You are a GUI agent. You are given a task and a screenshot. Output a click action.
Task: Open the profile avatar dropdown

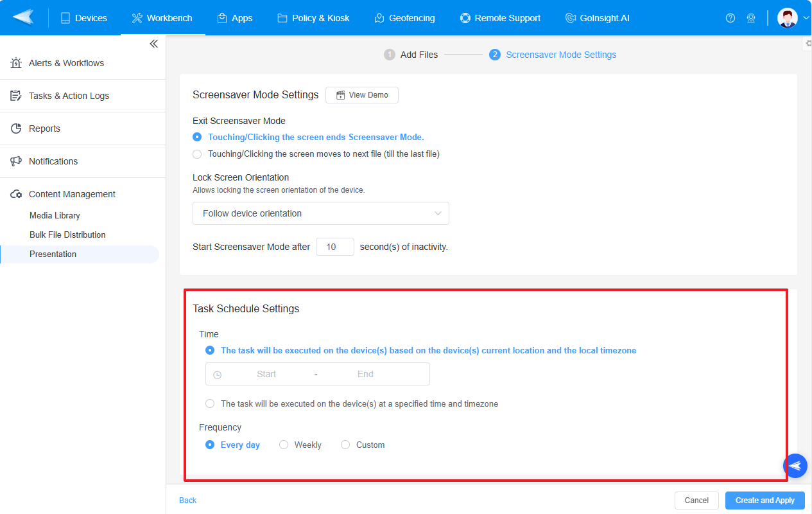[x=788, y=17]
